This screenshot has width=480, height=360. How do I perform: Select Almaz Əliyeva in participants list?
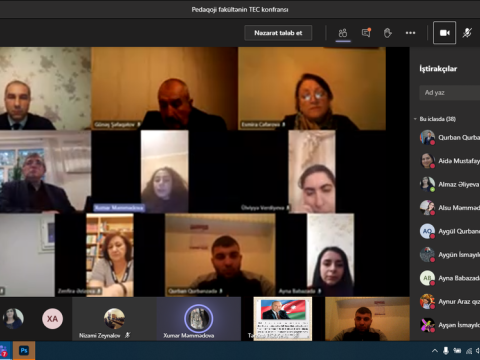pyautogui.click(x=449, y=184)
